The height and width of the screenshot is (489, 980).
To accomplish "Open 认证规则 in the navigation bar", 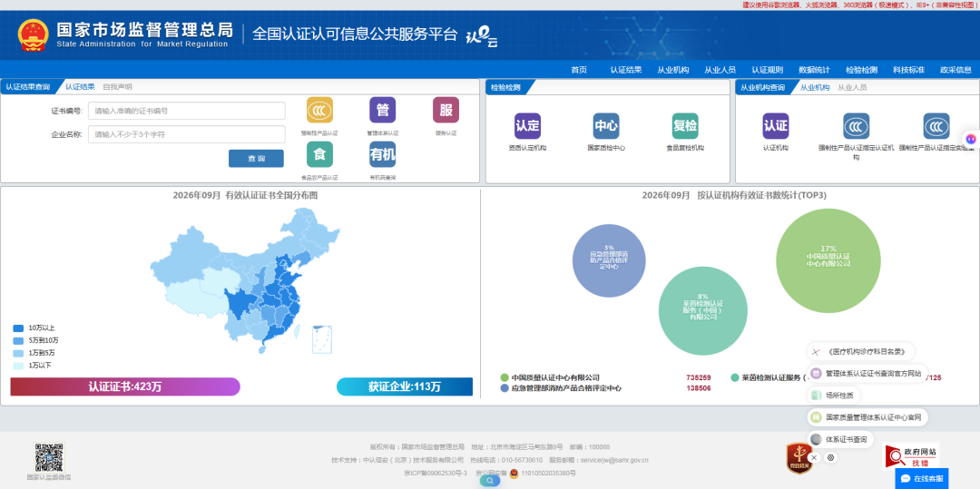I will pyautogui.click(x=767, y=70).
